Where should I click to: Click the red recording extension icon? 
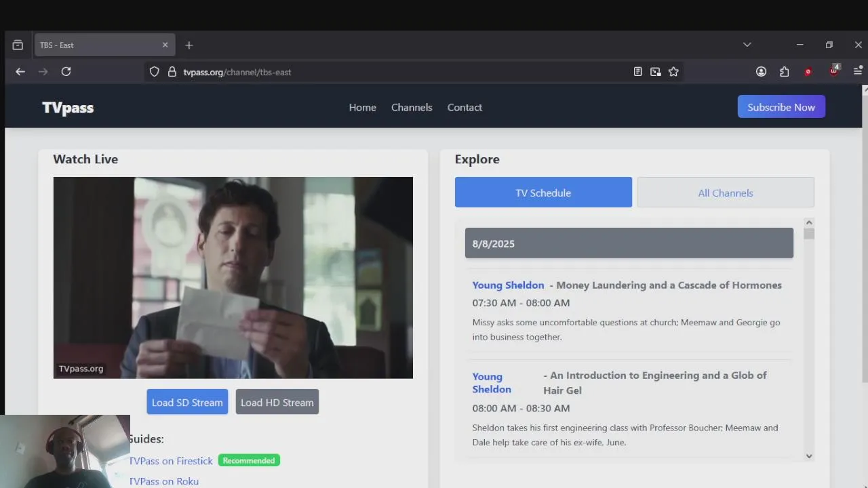point(808,71)
